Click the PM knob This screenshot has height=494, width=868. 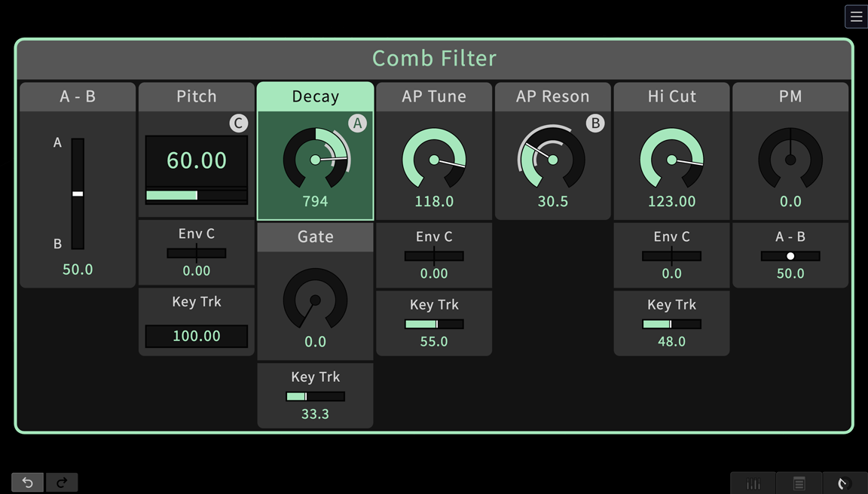(790, 160)
